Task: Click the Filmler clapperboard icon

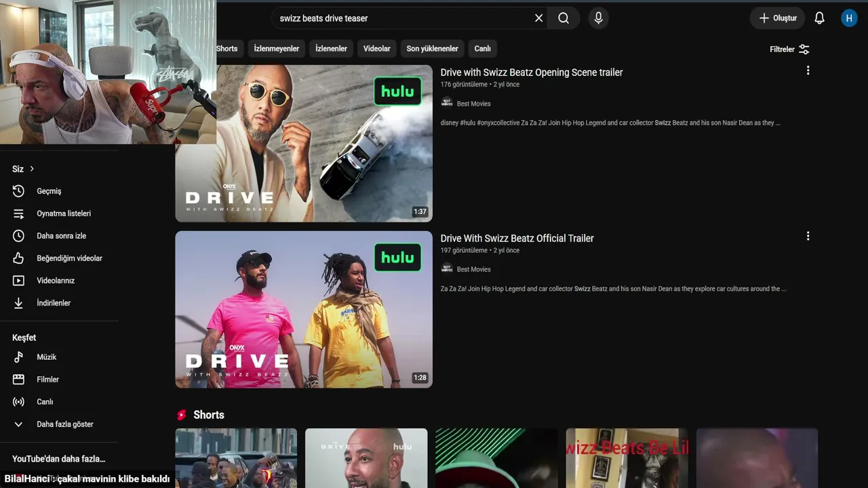Action: (18, 380)
